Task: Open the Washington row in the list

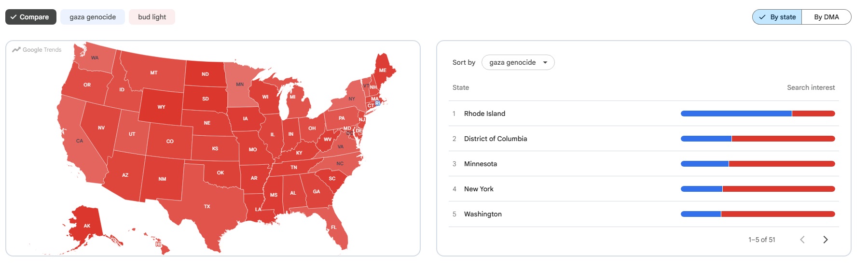Action: pos(644,214)
